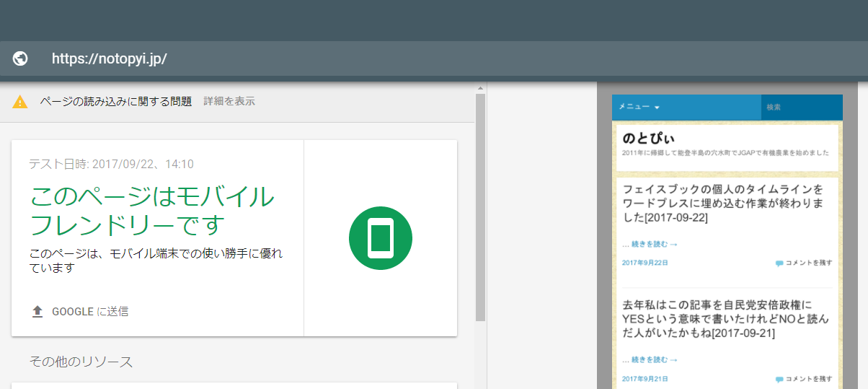868x389 pixels.
Task: Click the scroll-up arrow of results panel
Action: [480, 89]
